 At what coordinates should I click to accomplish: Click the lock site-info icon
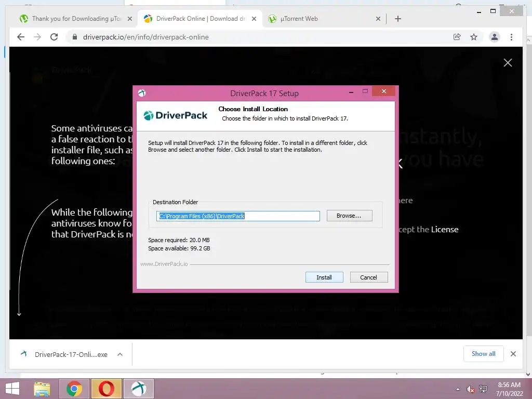[75, 37]
